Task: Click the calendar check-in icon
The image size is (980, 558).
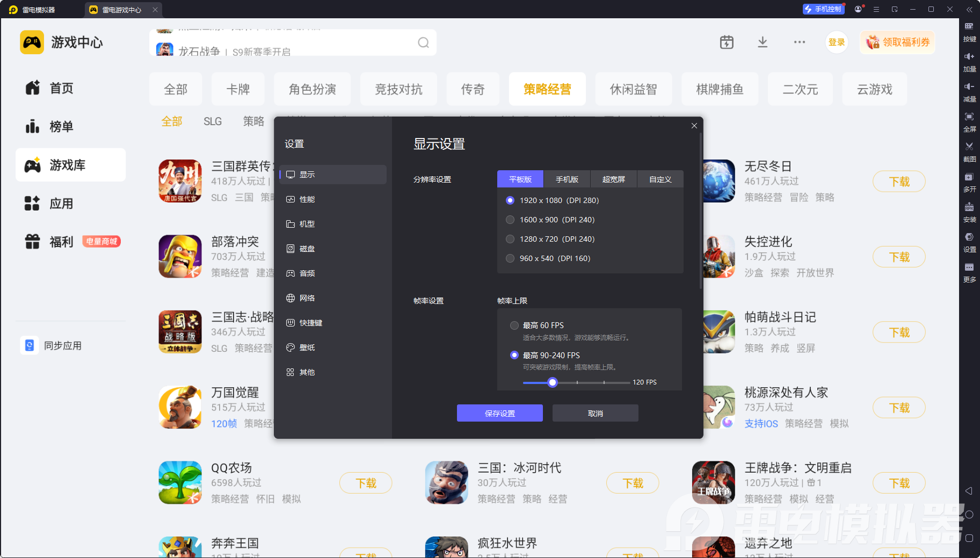Action: [727, 42]
